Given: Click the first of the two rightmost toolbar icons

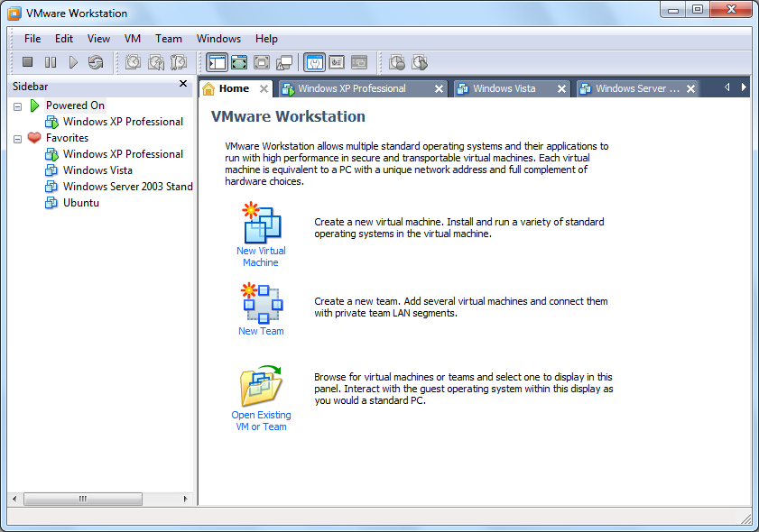Looking at the screenshot, I should tap(397, 62).
